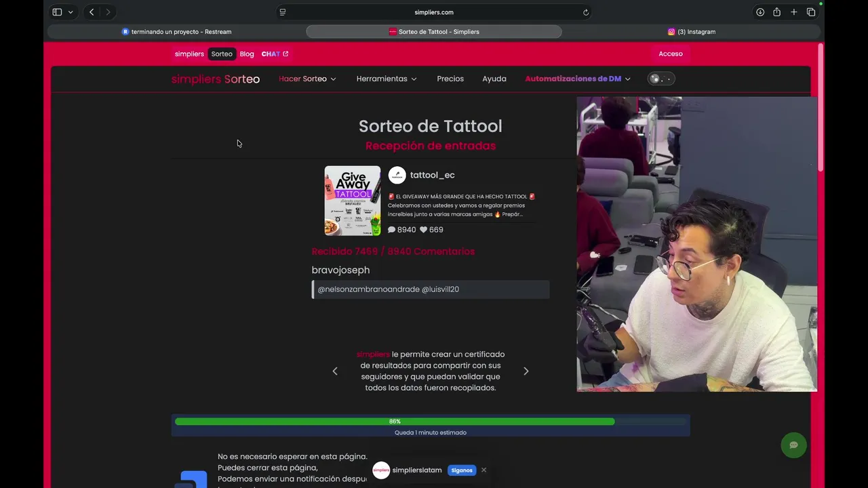Screen dimensions: 868x488
Task: Select the bravojoseph username text
Action: [x=340, y=270]
